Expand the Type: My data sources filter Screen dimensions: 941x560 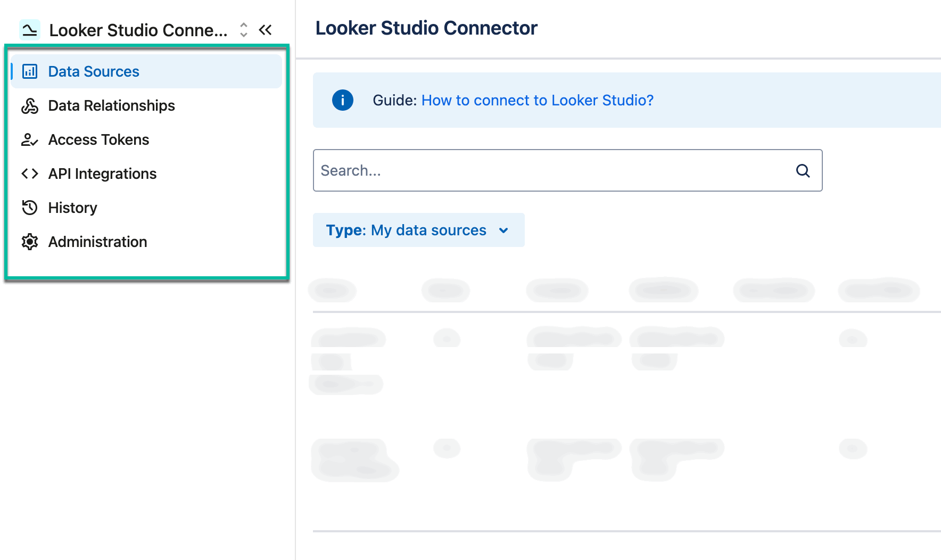point(419,230)
